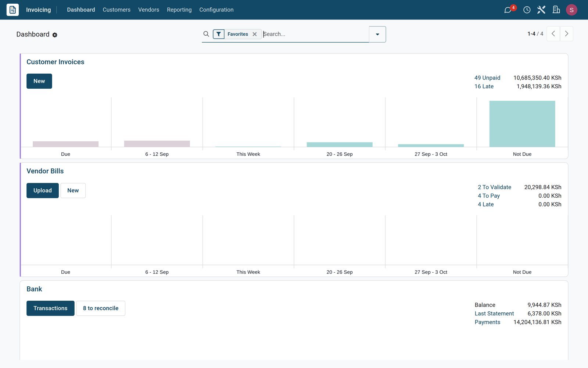588x368 pixels.
Task: Open Bank card title
Action: (34, 289)
